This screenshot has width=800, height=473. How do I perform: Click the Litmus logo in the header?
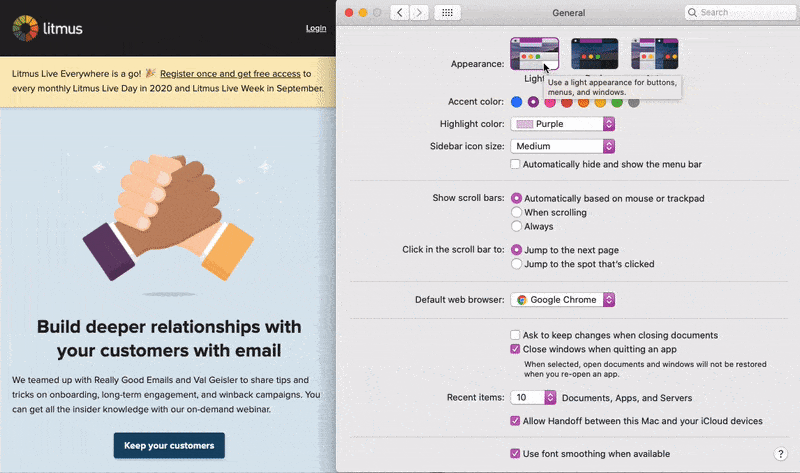click(x=47, y=28)
